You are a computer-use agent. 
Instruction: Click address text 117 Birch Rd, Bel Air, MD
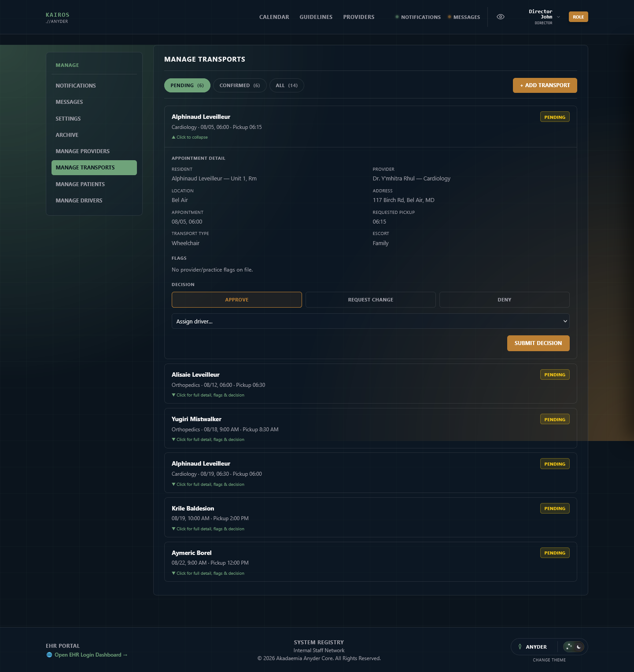tap(404, 200)
